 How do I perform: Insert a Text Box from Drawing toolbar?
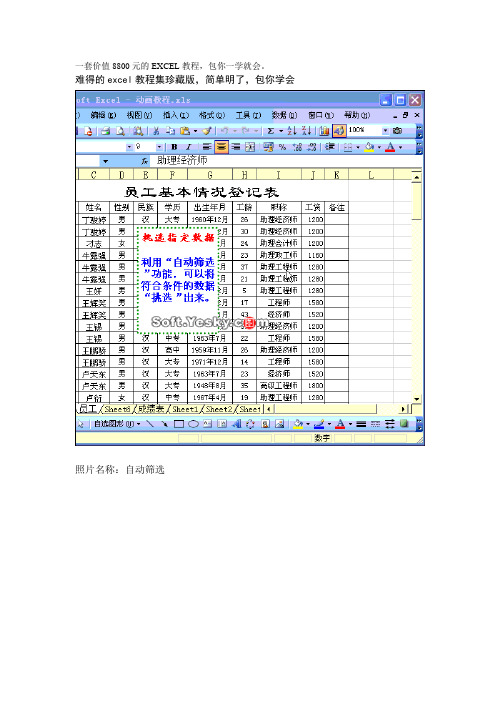click(x=207, y=424)
